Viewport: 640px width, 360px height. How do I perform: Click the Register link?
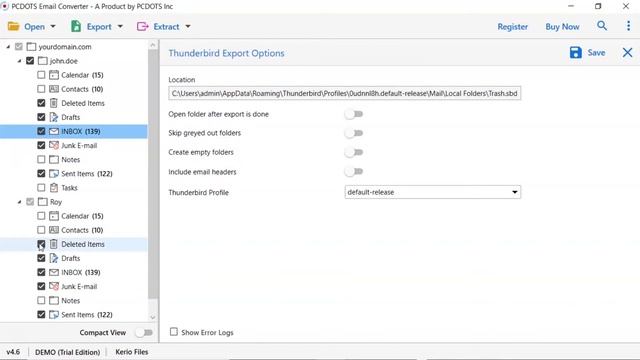coord(512,27)
